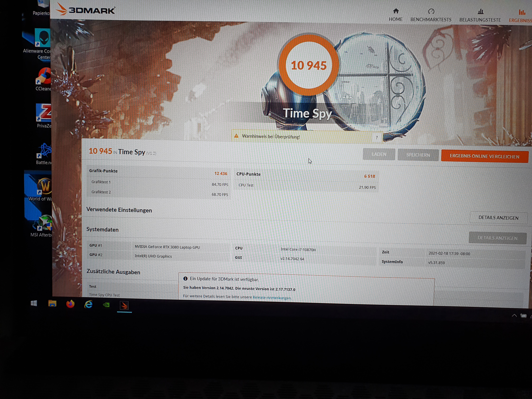Click the 10 945 IN Time Spy heading
This screenshot has height=399, width=532.
click(122, 152)
